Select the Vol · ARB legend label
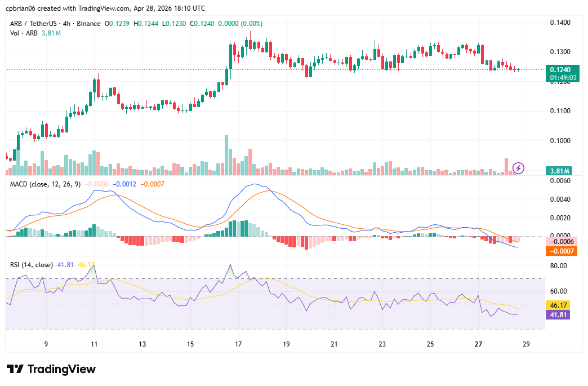The image size is (588, 386). pyautogui.click(x=23, y=33)
